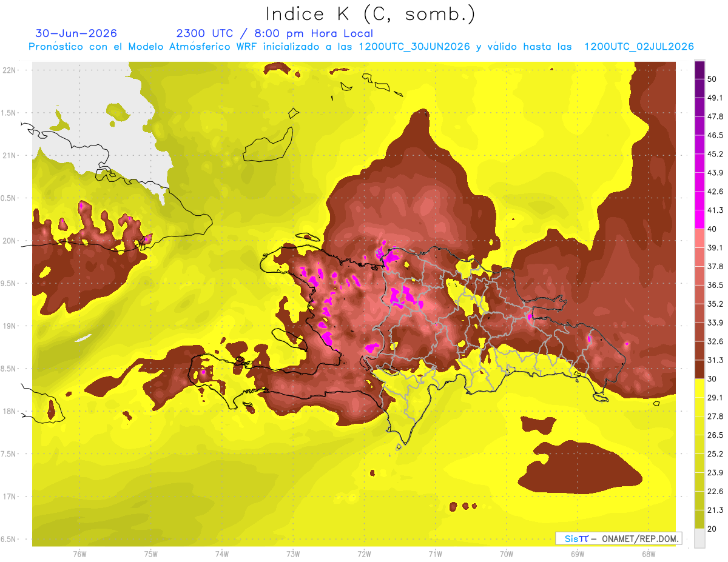The image size is (728, 562).
Task: Click the colorbar value label "31.3"
Action: click(715, 360)
